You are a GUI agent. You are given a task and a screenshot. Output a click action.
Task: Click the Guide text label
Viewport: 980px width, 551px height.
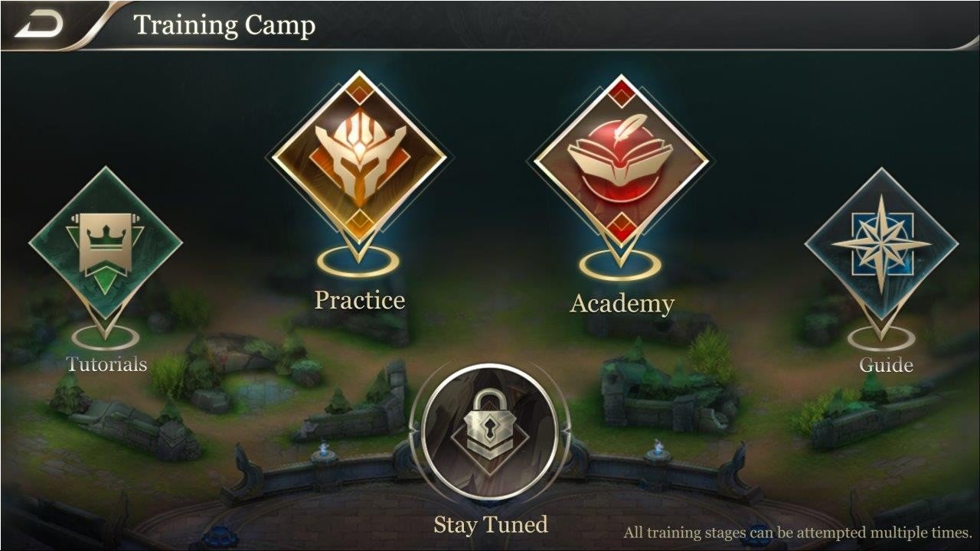886,365
